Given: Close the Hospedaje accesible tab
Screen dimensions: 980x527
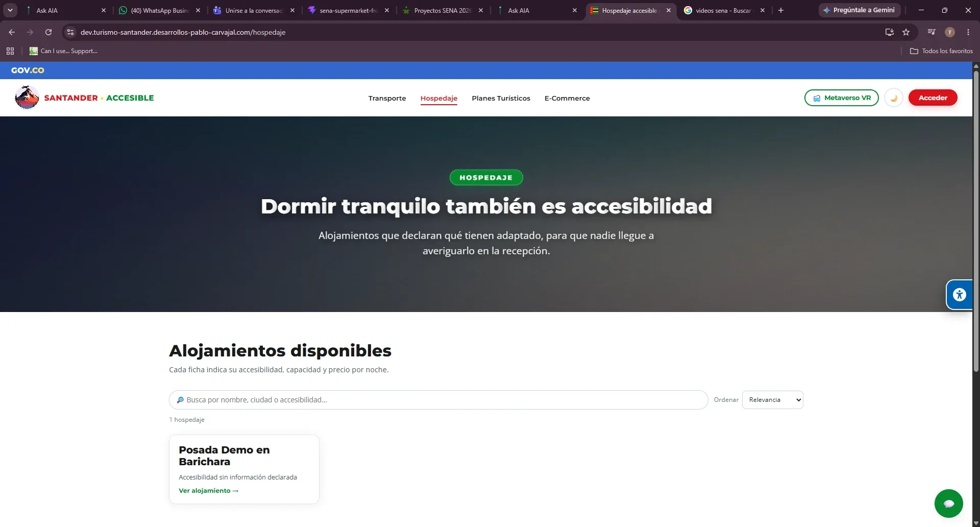Looking at the screenshot, I should tap(669, 10).
